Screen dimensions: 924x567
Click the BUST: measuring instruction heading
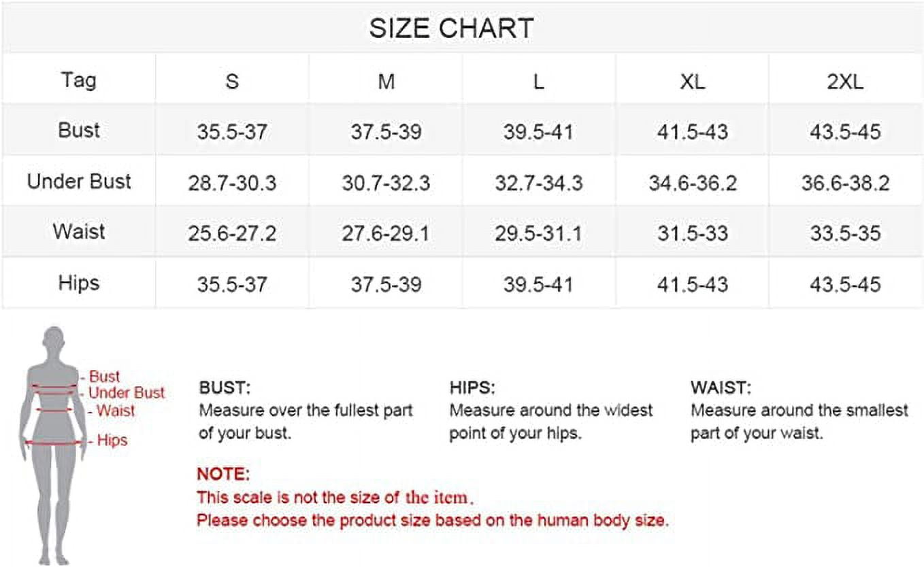pyautogui.click(x=225, y=388)
